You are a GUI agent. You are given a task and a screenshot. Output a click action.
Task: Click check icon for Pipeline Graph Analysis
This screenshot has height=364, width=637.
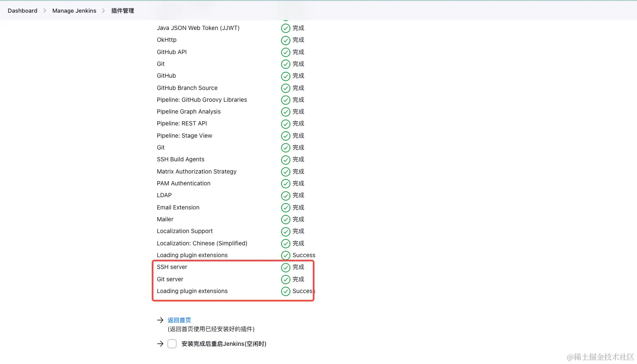pos(286,112)
